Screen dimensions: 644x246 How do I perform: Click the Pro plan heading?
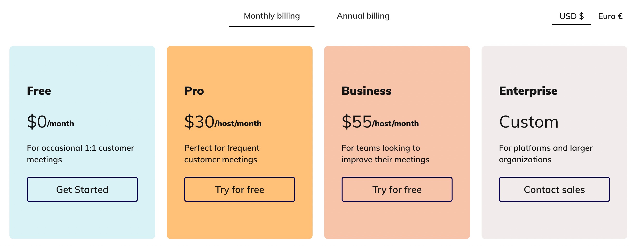194,91
